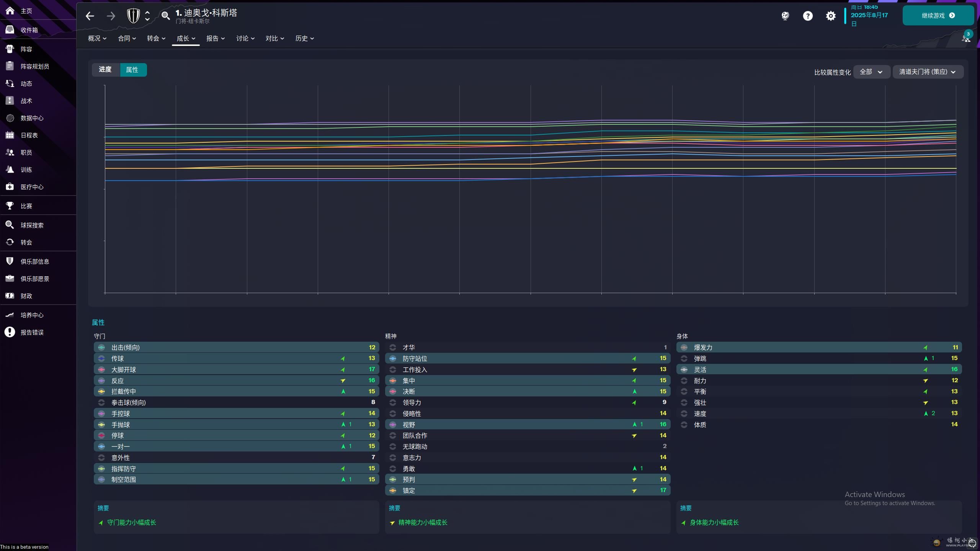980x551 pixels.
Task: Select the 手抛球 attribute row
Action: tap(236, 425)
